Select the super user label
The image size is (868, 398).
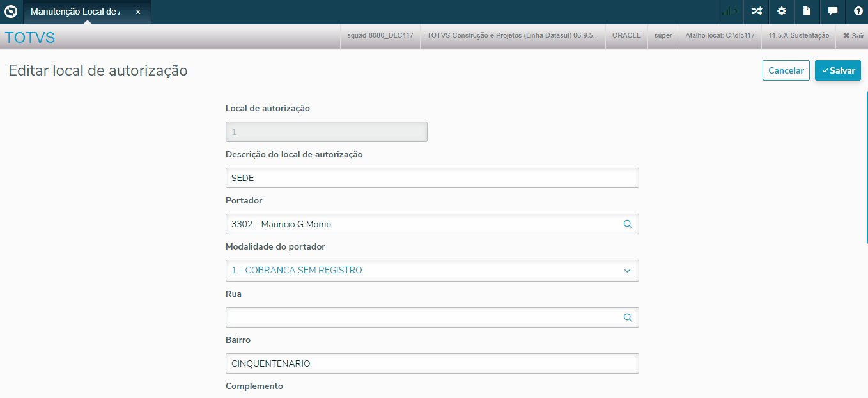[663, 36]
